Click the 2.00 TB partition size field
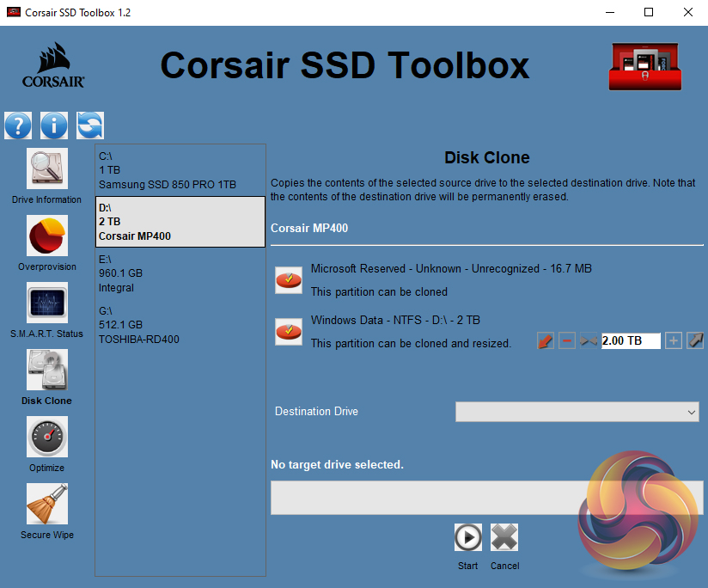Image resolution: width=708 pixels, height=588 pixels. 631,341
